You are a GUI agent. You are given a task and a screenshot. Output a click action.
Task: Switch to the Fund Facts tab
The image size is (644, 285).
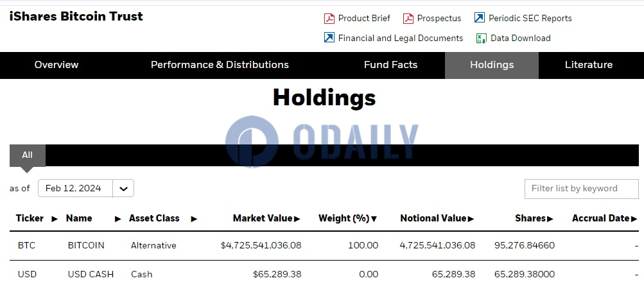390,65
